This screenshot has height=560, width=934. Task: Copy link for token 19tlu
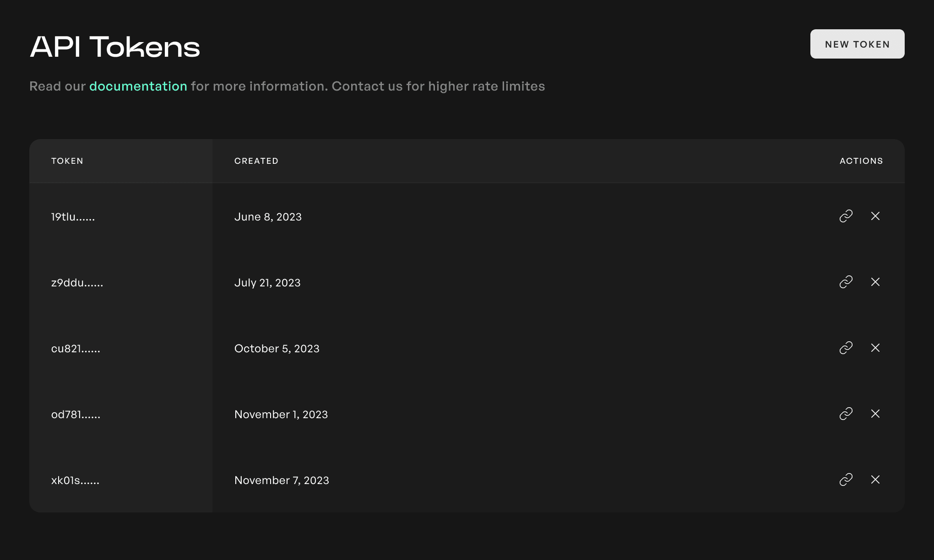846,216
